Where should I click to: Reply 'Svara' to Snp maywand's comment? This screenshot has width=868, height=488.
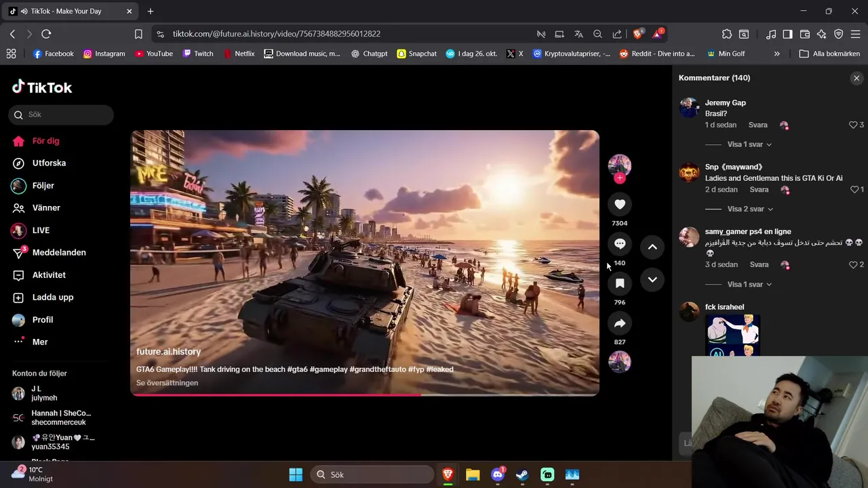coord(759,190)
